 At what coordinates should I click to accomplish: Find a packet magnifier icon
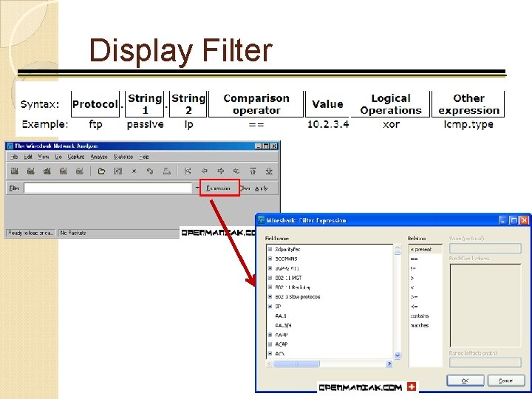pyautogui.click(x=188, y=171)
